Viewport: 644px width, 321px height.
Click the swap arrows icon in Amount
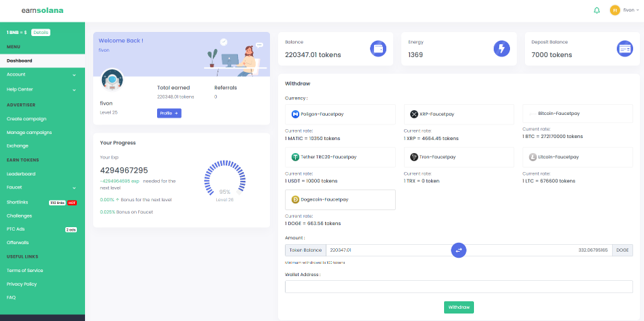(x=459, y=250)
